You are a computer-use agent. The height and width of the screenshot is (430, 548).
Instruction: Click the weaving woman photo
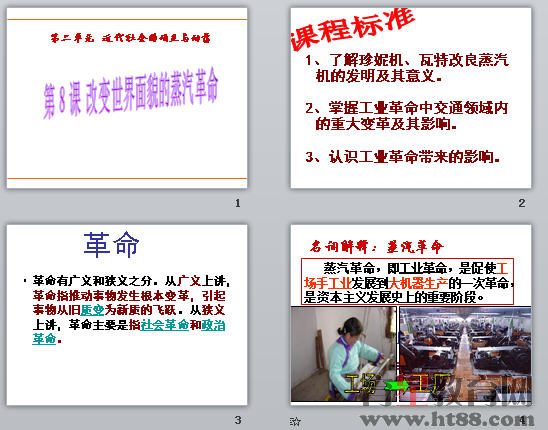point(344,354)
